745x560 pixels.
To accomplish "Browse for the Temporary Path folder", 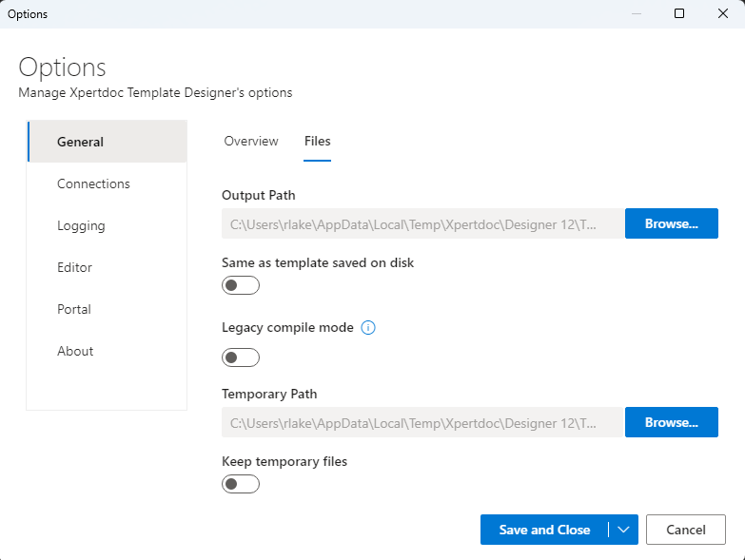I will click(x=672, y=422).
